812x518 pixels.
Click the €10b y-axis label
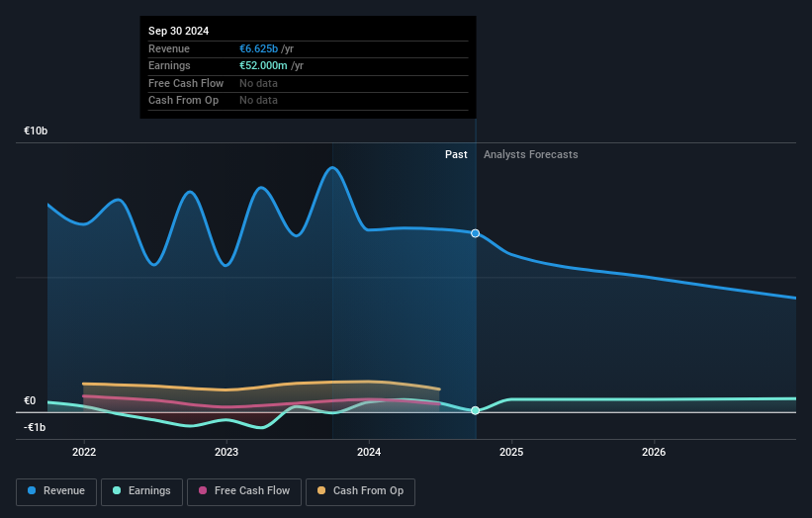click(36, 130)
